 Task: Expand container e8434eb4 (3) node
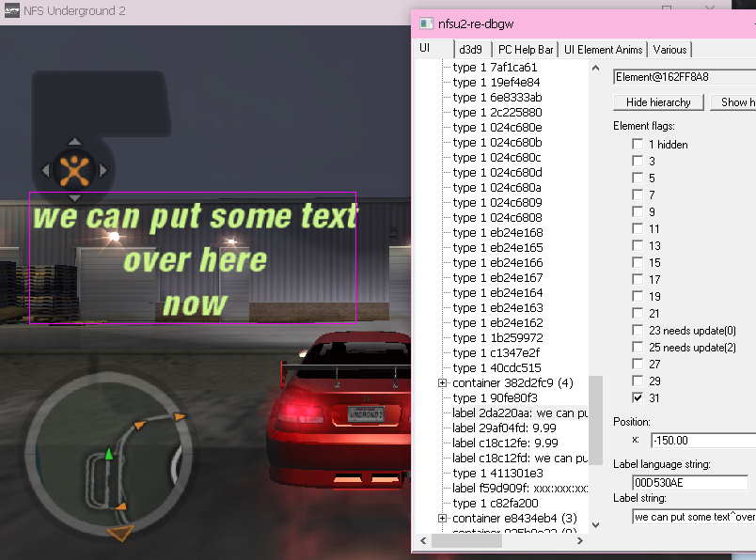click(x=442, y=519)
